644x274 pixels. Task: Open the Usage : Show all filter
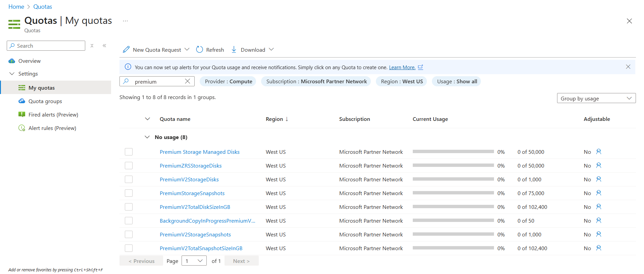(x=457, y=81)
